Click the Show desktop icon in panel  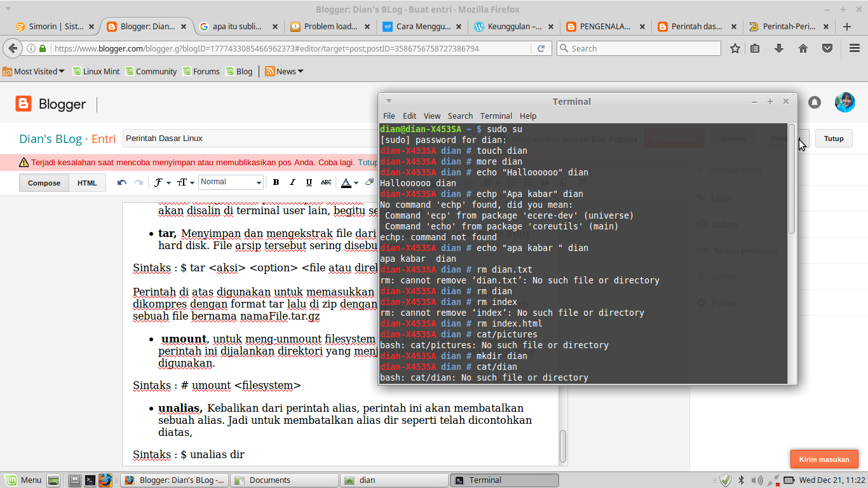click(53, 480)
